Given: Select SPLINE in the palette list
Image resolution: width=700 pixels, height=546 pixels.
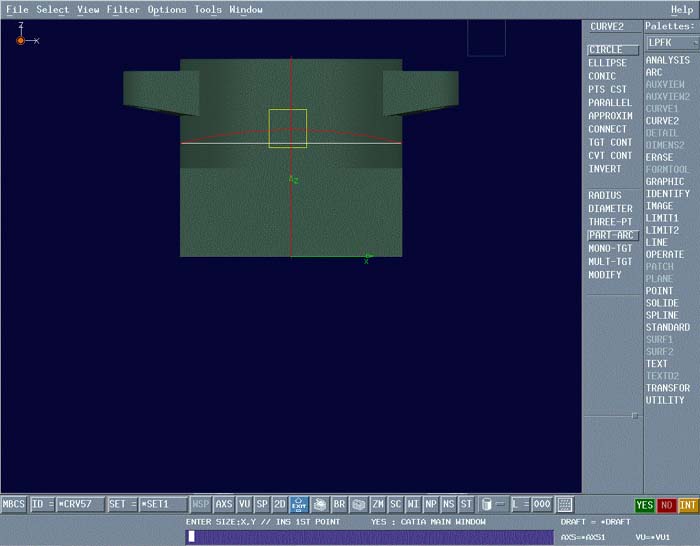Looking at the screenshot, I should (662, 315).
